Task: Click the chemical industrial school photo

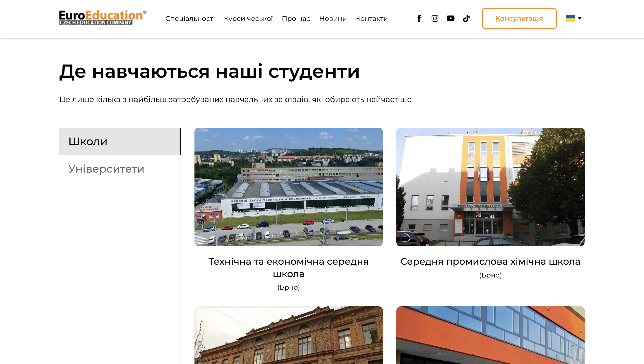Action: [490, 187]
